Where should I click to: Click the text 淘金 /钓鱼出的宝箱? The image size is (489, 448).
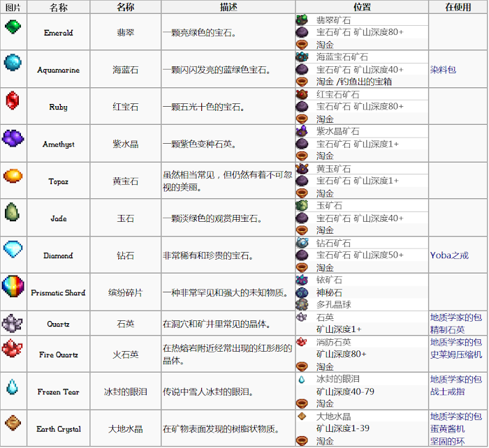(x=354, y=82)
